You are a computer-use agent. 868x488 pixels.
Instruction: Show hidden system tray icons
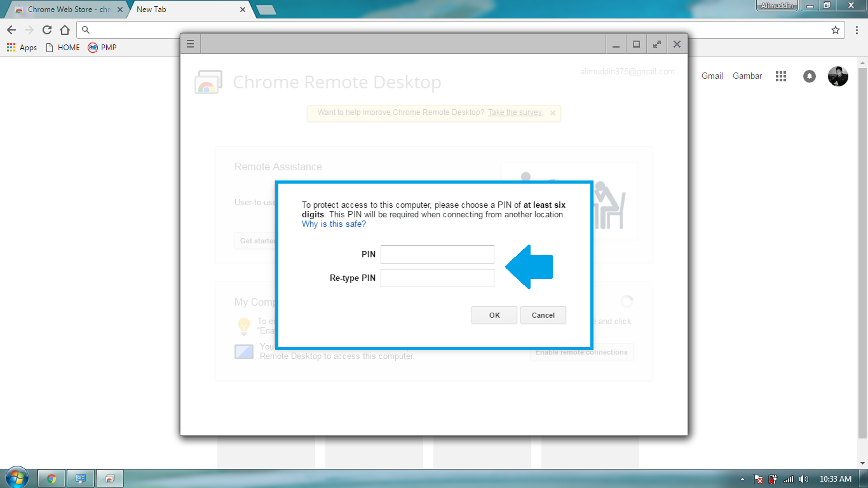tap(743, 479)
